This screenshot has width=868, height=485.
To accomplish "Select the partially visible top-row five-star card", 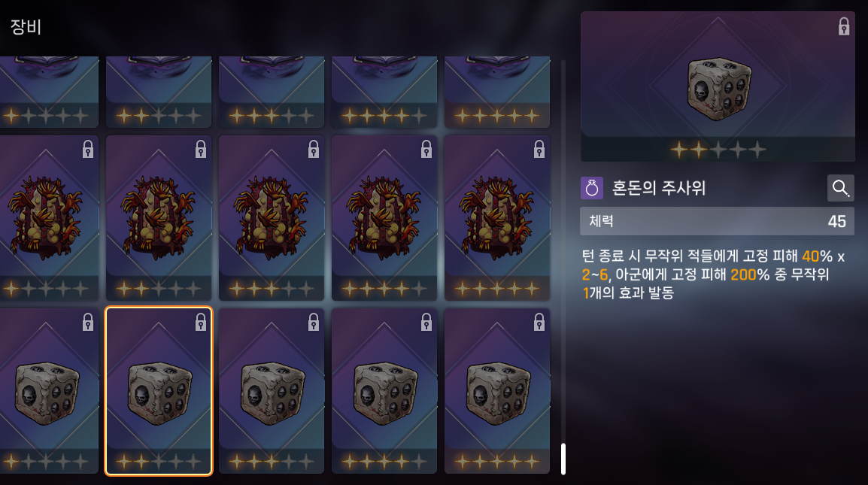I will 497,92.
